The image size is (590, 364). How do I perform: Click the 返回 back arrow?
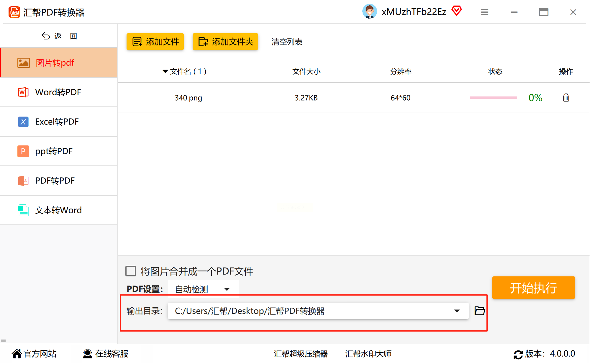coord(46,36)
